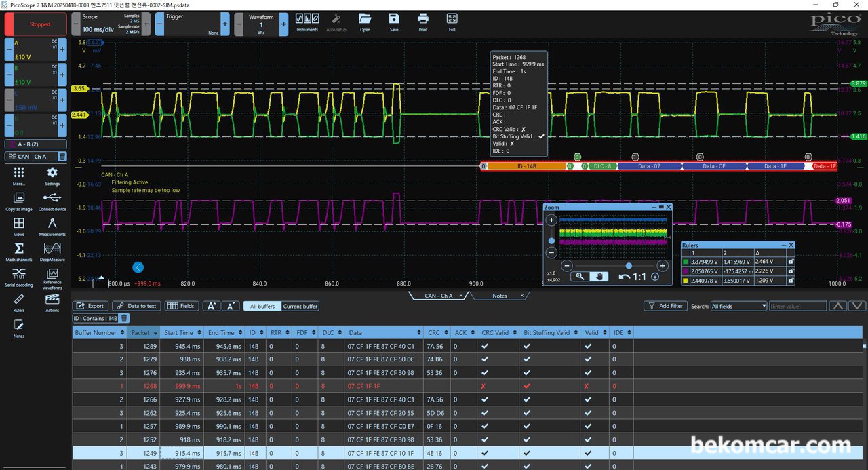This screenshot has width=868, height=470.
Task: Open CRC Valid column filter dropdown
Action: coord(514,332)
